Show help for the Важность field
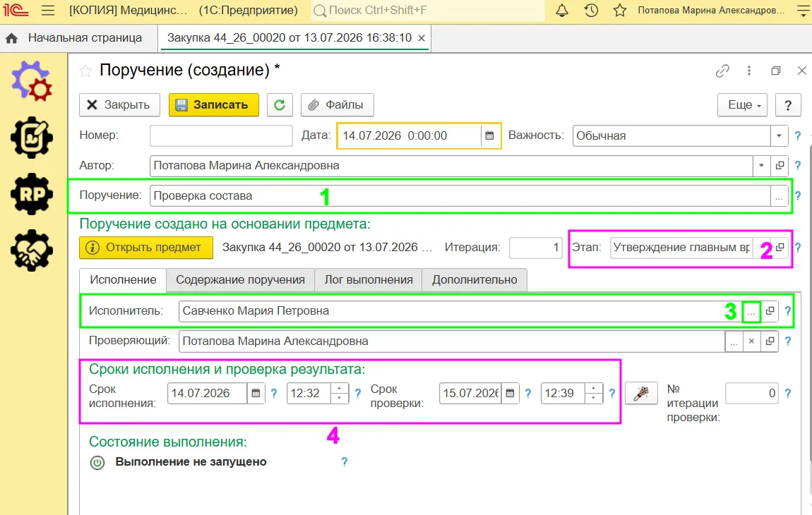Screen dimensions: 812x515 point(797,135)
